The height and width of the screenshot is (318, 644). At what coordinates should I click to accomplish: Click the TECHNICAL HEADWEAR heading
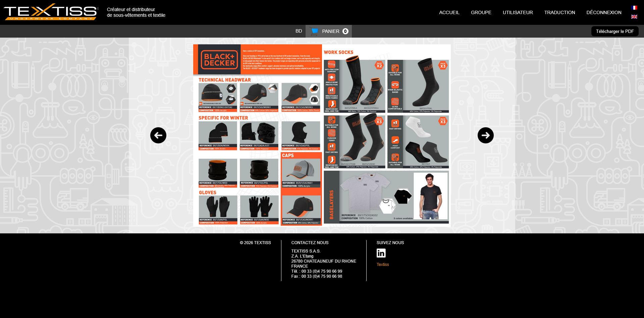(225, 80)
